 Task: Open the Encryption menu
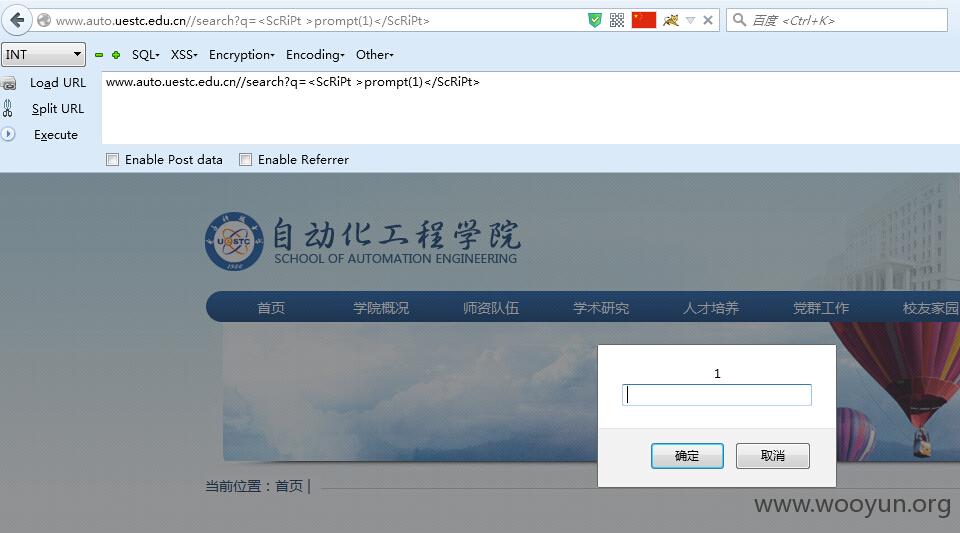coord(241,55)
